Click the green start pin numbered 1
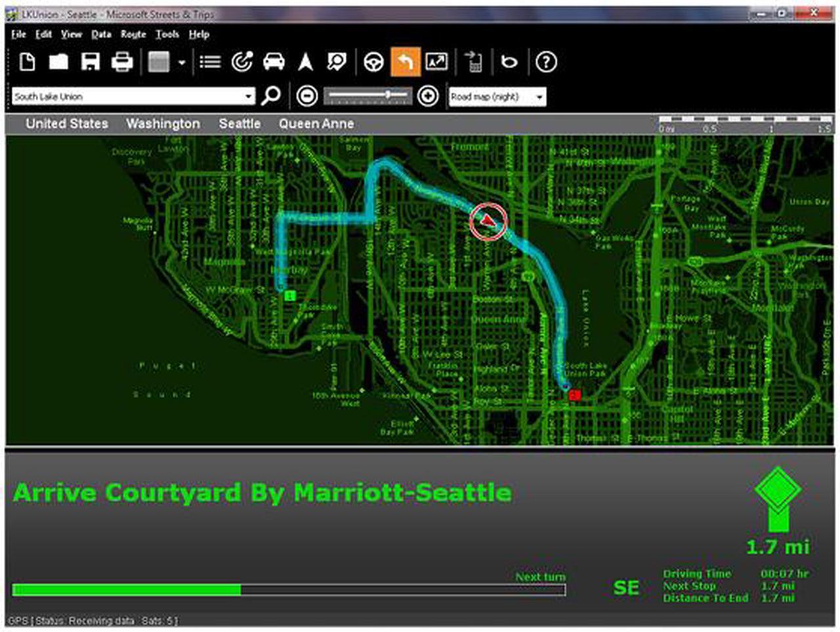 click(290, 296)
